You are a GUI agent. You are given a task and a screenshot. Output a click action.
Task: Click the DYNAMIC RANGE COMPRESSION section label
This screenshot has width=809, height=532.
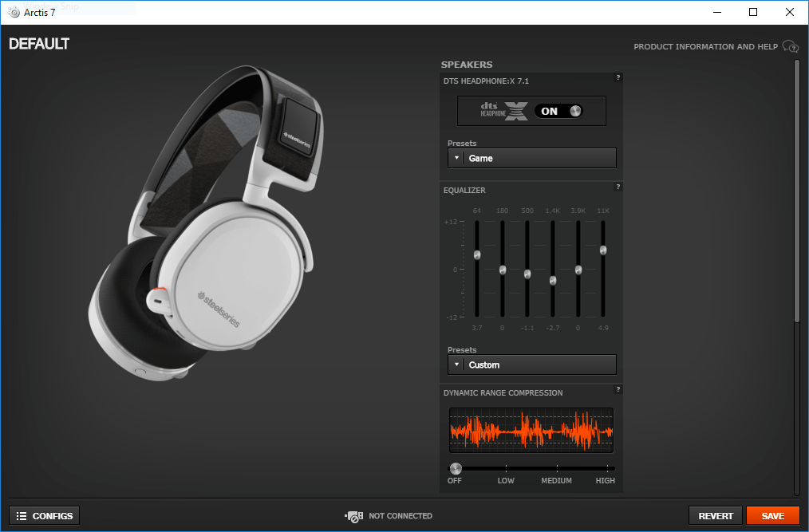[x=503, y=393]
